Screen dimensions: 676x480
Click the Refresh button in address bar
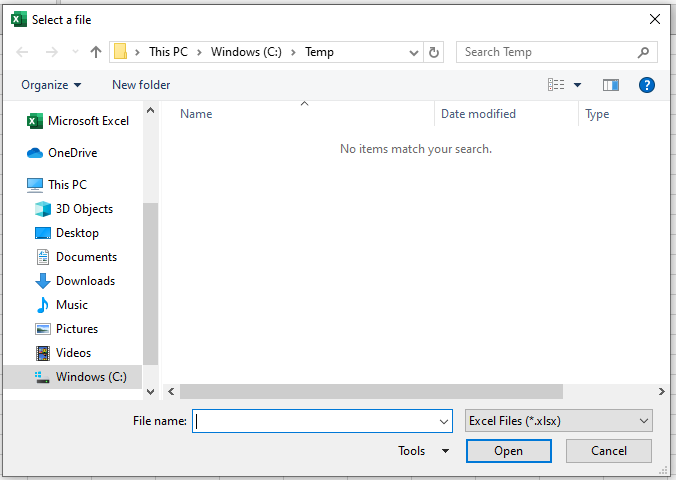(x=434, y=52)
